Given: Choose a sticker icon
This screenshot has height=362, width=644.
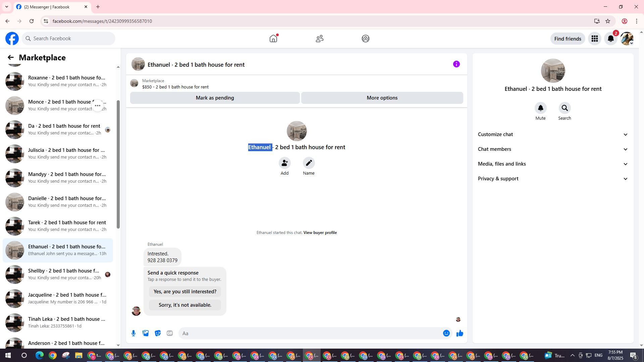Looking at the screenshot, I should tap(158, 333).
